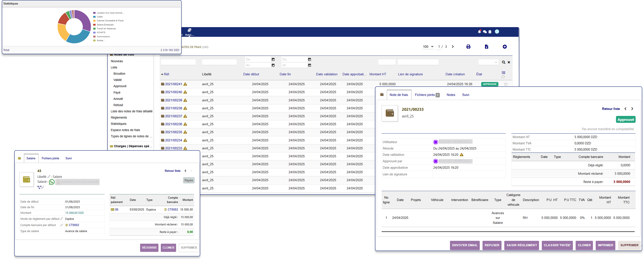Check the select-all header checkbox
Screen dimensions: 644x260
(503, 77)
